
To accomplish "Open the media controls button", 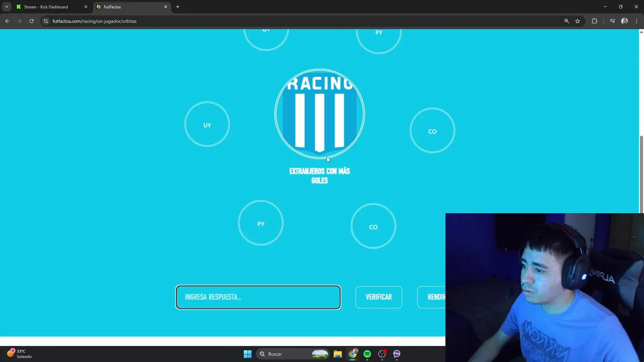I will click(612, 21).
